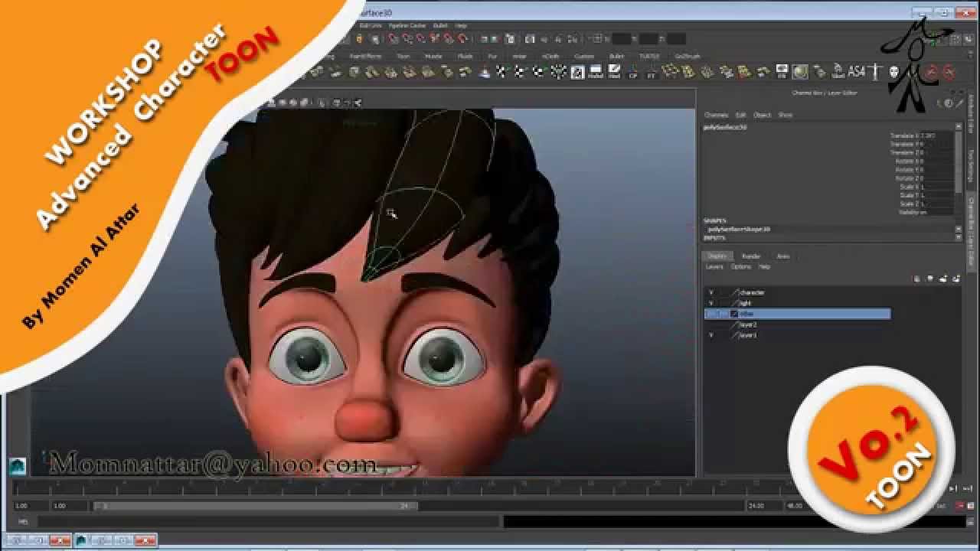Open the Layers menu in Layer Editor

[714, 267]
